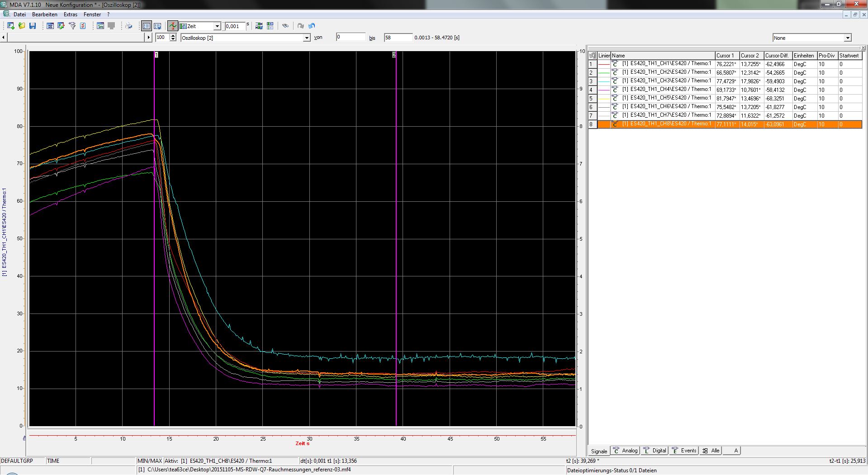
Task: Click the binoculars search icon
Action: 285,26
